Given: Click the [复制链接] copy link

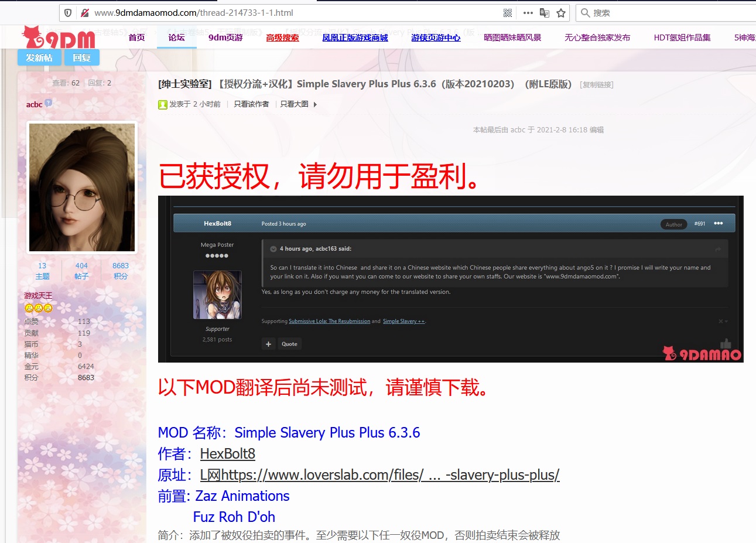Looking at the screenshot, I should click(597, 84).
